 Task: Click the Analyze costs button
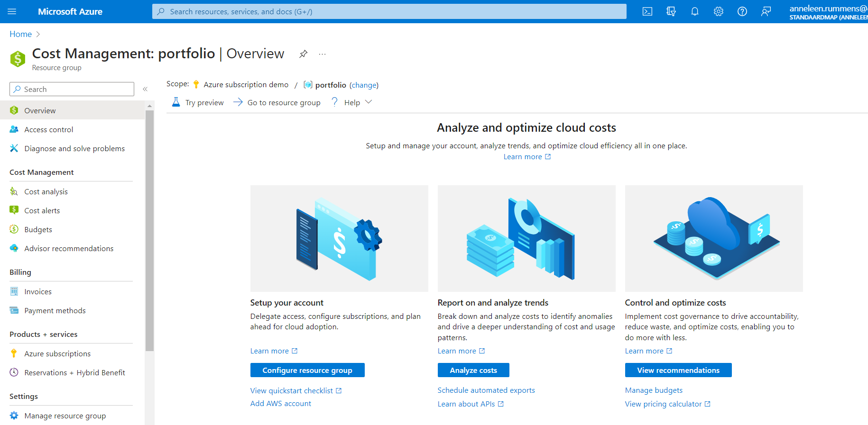point(473,370)
